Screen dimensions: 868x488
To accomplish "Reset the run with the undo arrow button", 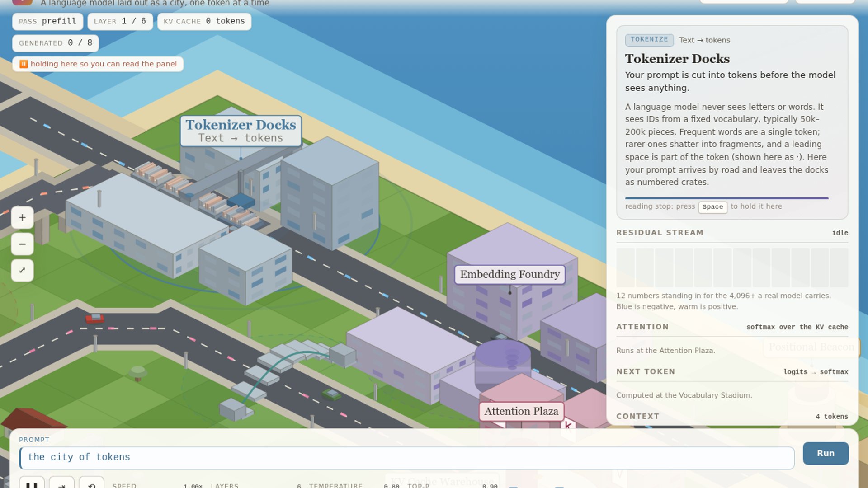I will click(91, 483).
